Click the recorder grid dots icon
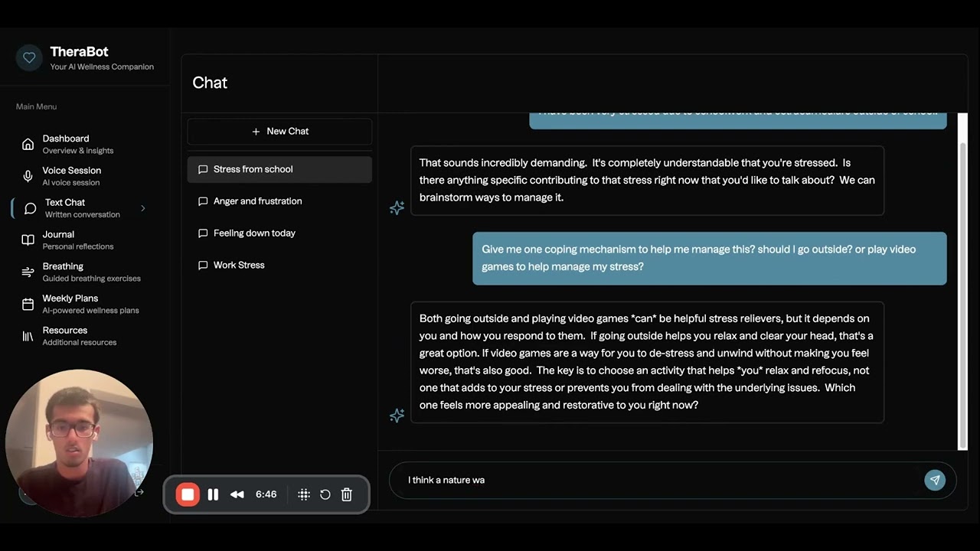Screen dimensions: 980x551 click(x=304, y=494)
